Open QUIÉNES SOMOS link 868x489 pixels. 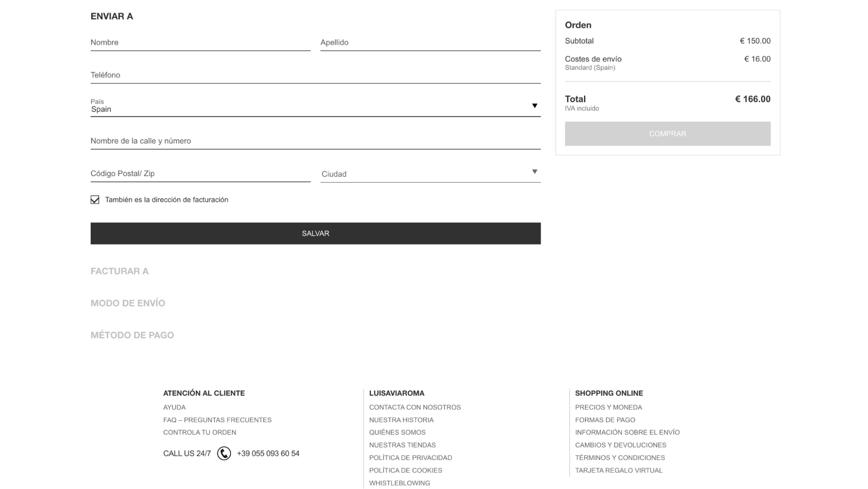click(x=397, y=433)
